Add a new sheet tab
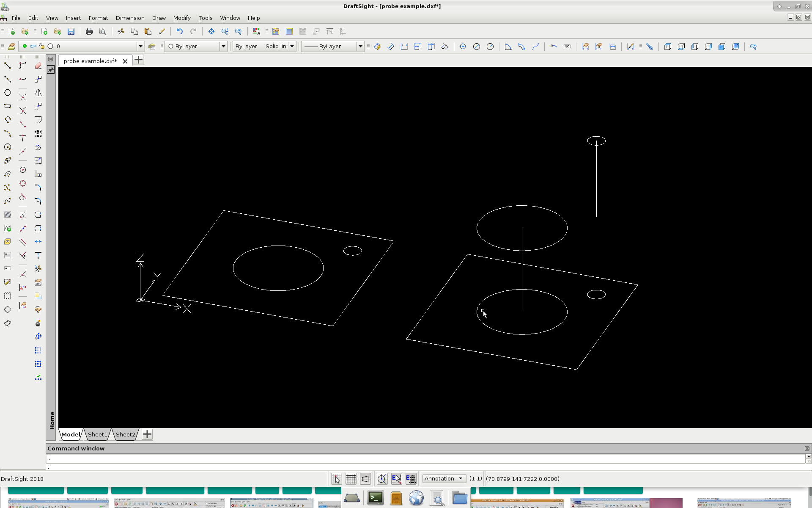Image resolution: width=812 pixels, height=508 pixels. coord(147,434)
